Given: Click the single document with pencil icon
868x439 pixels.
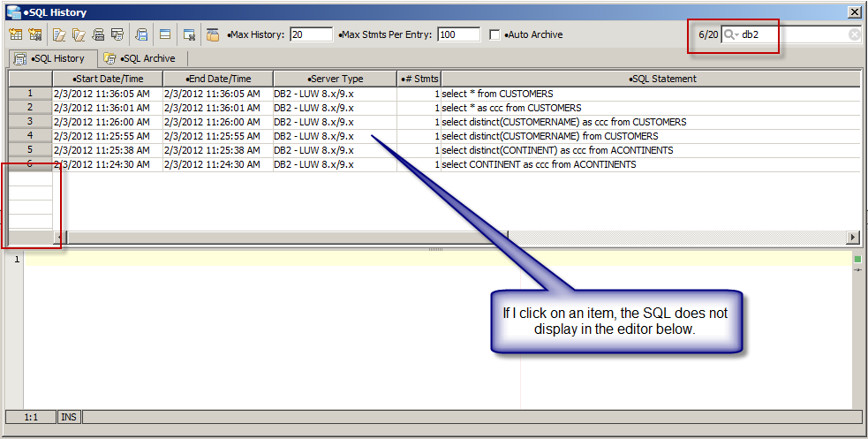Looking at the screenshot, I should [59, 34].
